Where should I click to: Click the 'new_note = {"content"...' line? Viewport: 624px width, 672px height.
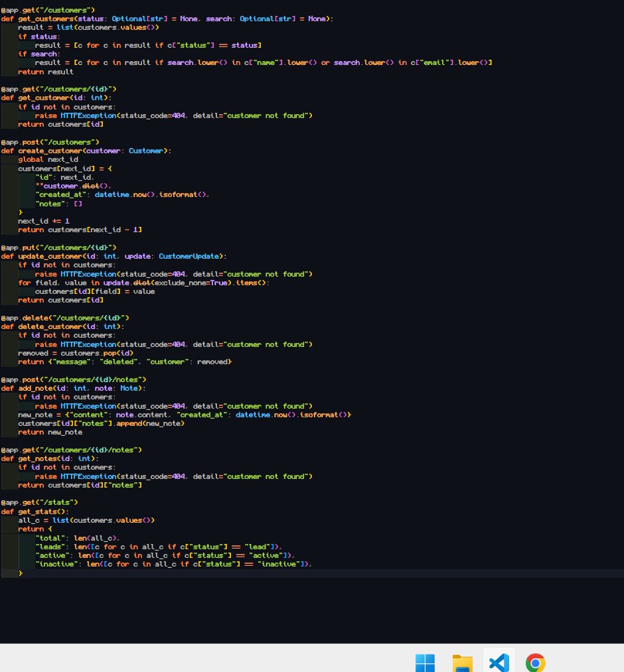(x=185, y=415)
